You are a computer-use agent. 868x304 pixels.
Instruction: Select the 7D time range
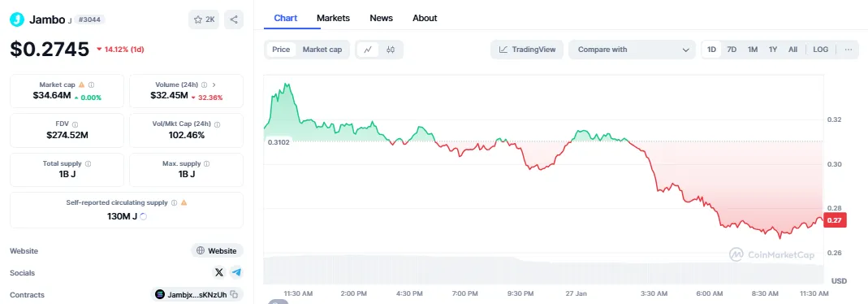tap(732, 50)
